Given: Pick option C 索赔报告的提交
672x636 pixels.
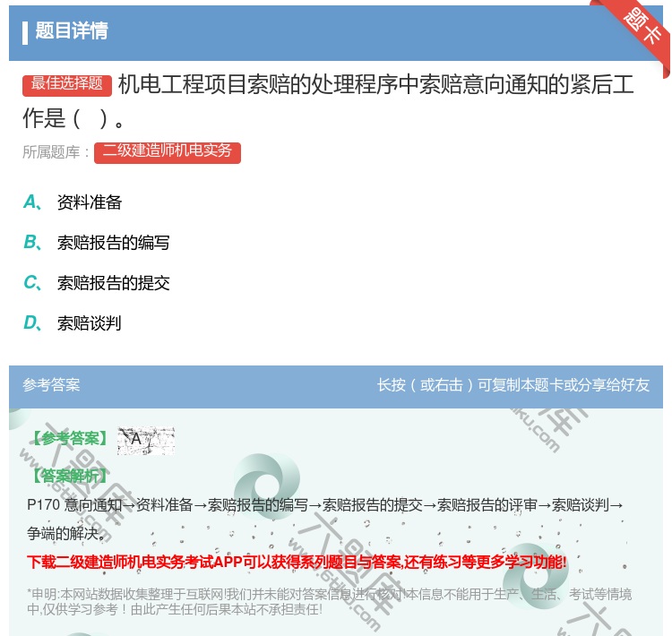Looking at the screenshot, I should (x=97, y=283).
